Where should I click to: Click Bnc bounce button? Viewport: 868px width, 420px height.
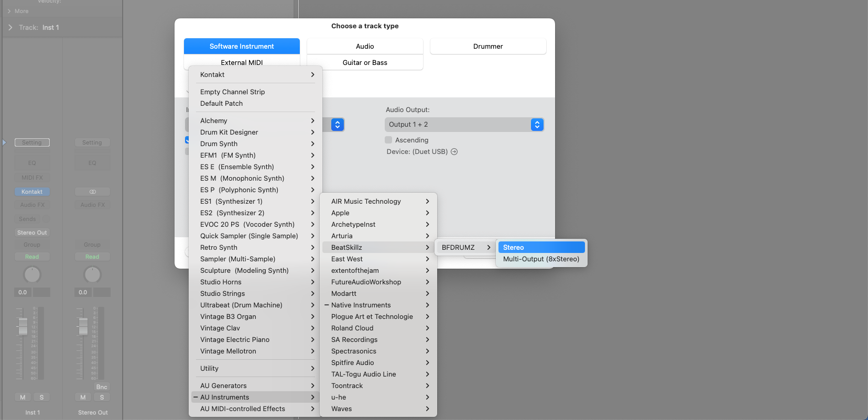coord(102,387)
